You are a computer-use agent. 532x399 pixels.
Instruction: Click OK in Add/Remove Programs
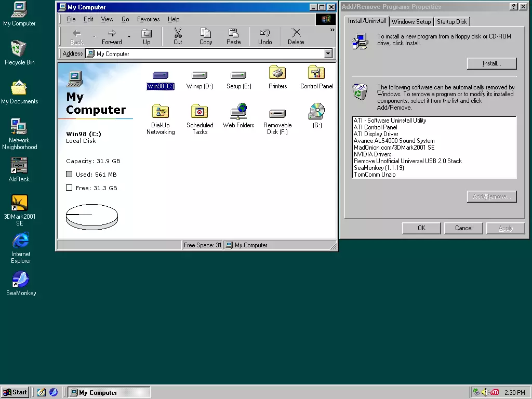coord(421,228)
